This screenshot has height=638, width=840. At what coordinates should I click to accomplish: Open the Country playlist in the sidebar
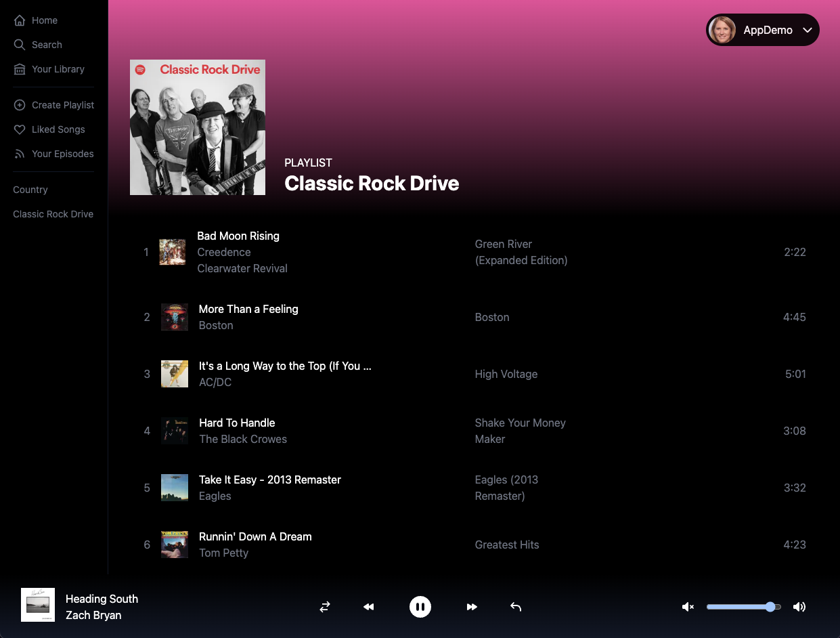tap(30, 190)
